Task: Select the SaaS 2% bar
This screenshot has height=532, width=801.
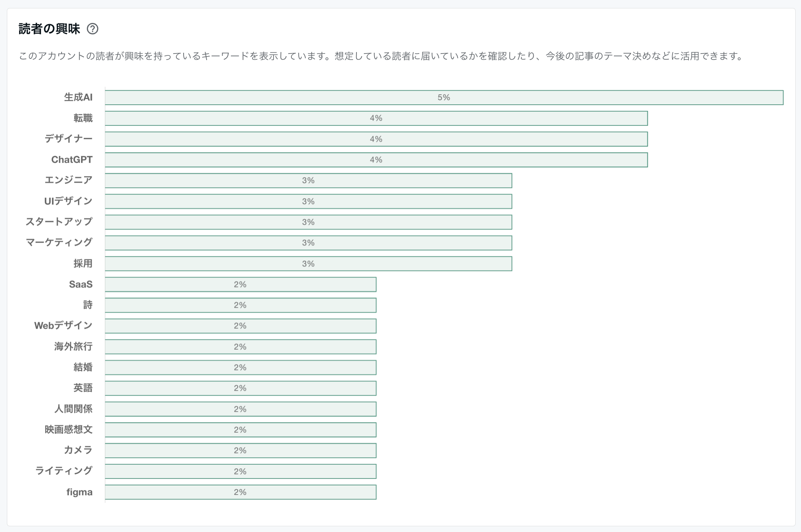Action: (241, 284)
